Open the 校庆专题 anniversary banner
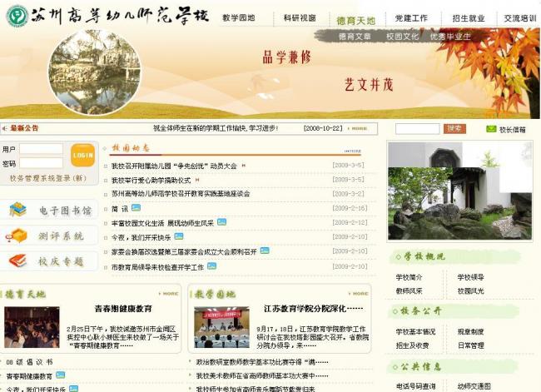541x392 pixels. [x=52, y=261]
